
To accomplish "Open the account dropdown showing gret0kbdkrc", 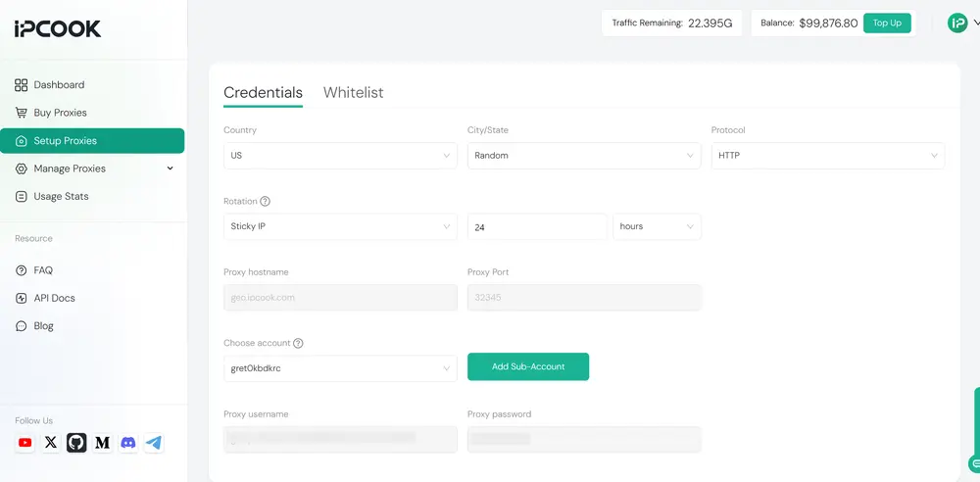I will [x=340, y=368].
